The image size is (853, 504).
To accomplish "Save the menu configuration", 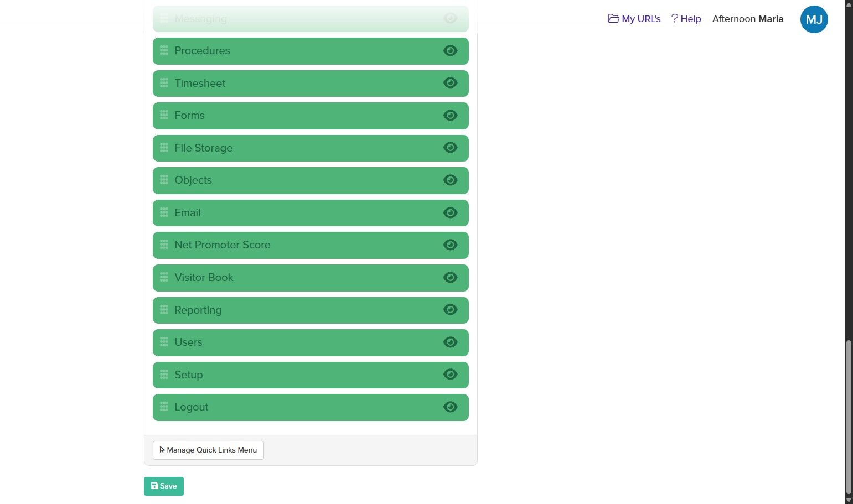I will click(164, 486).
